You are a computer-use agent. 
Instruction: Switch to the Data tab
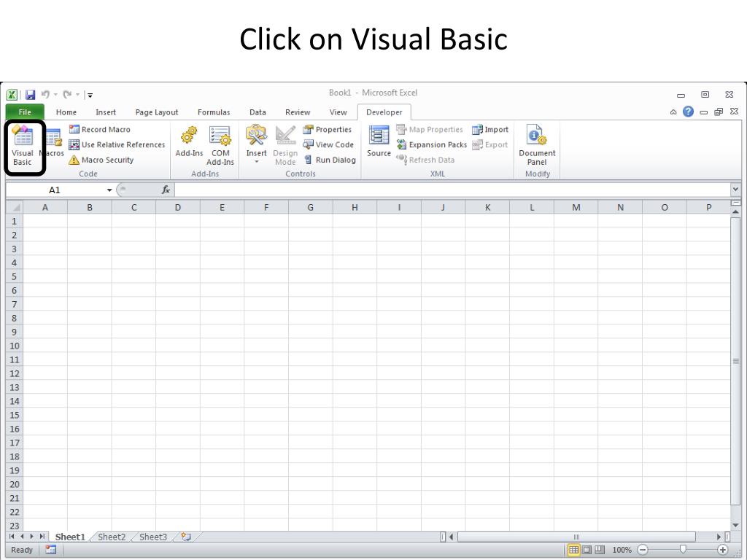point(258,112)
